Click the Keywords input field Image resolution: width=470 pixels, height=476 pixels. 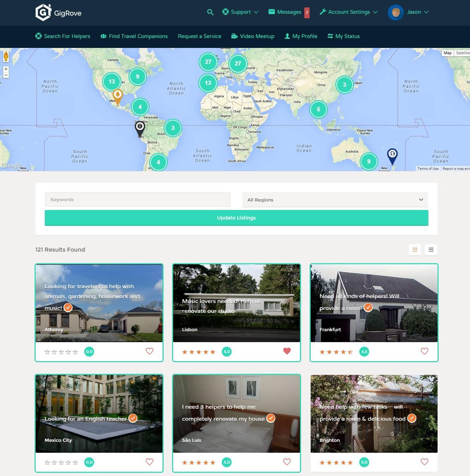tap(138, 200)
